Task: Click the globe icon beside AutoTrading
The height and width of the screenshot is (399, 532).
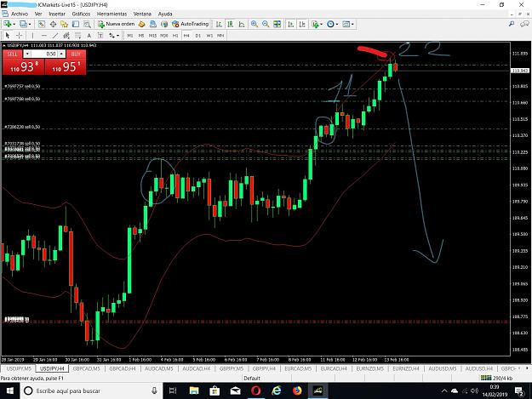Action: point(164,24)
